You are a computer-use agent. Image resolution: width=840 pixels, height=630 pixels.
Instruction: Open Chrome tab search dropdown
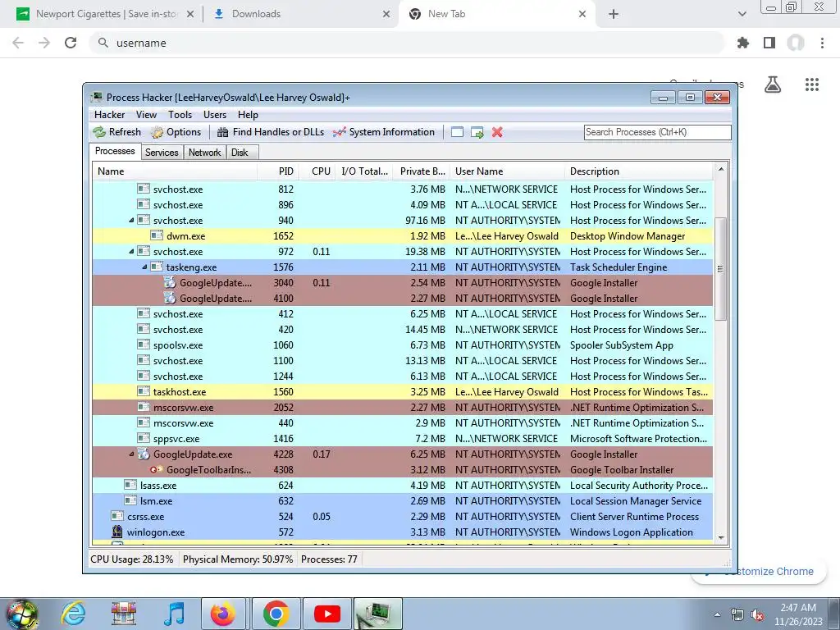(x=742, y=14)
